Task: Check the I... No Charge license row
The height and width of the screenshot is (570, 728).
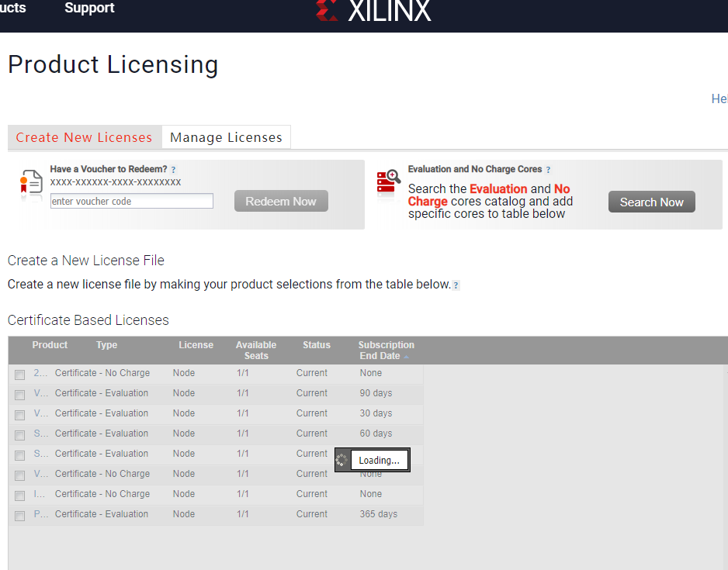Action: tap(19, 496)
